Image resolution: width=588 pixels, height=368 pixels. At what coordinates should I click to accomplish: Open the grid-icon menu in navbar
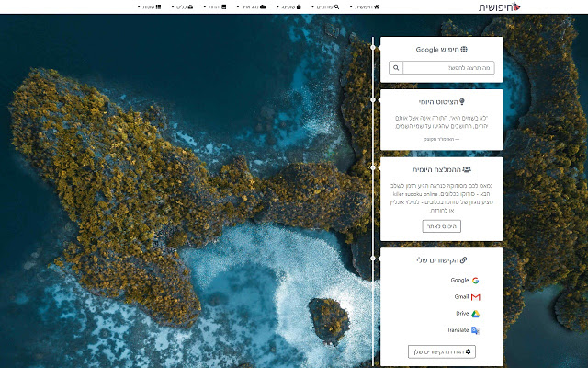149,6
